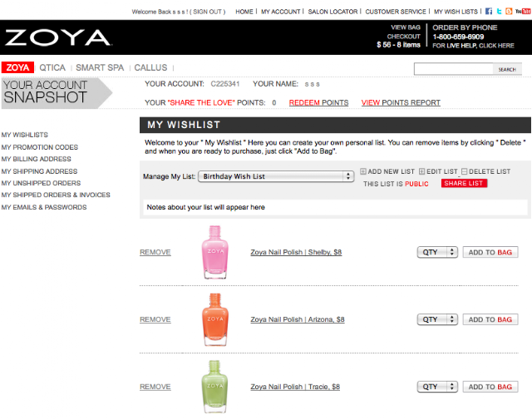Image resolution: width=532 pixels, height=420 pixels.
Task: Switch to the CALLUS tab
Action: 150,67
